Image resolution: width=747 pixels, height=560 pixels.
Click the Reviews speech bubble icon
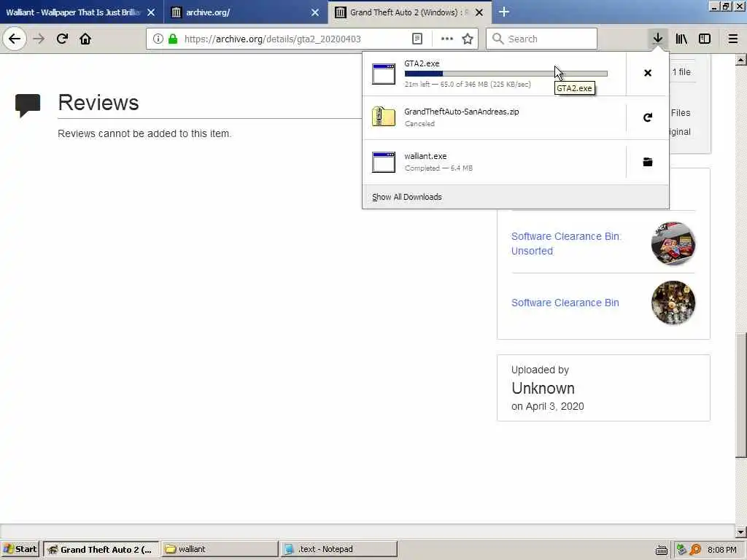28,105
